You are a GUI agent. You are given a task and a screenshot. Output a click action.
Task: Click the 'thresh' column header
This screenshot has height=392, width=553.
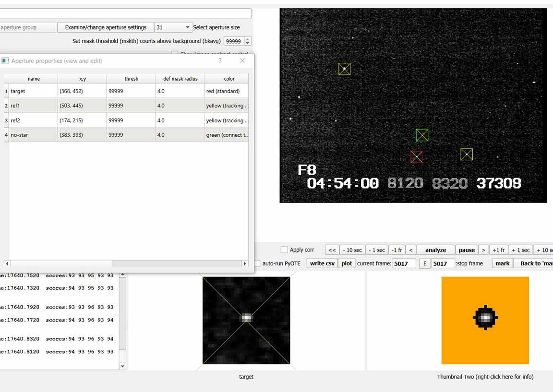point(131,79)
